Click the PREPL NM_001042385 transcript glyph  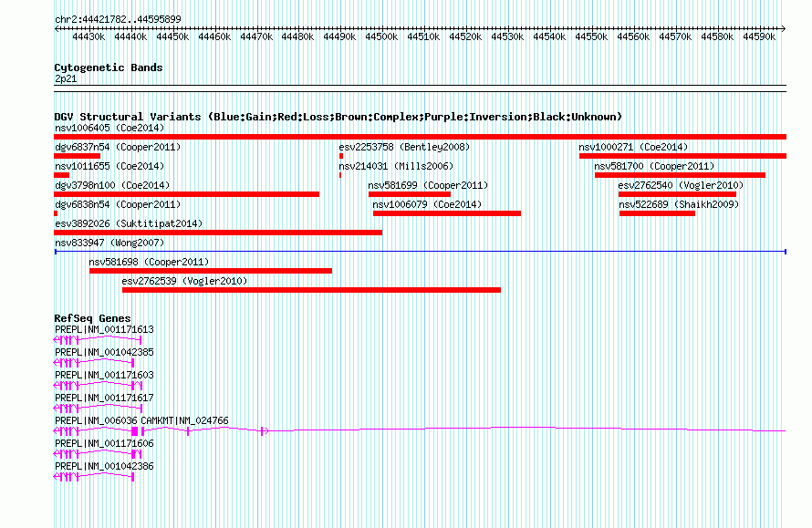(94, 362)
